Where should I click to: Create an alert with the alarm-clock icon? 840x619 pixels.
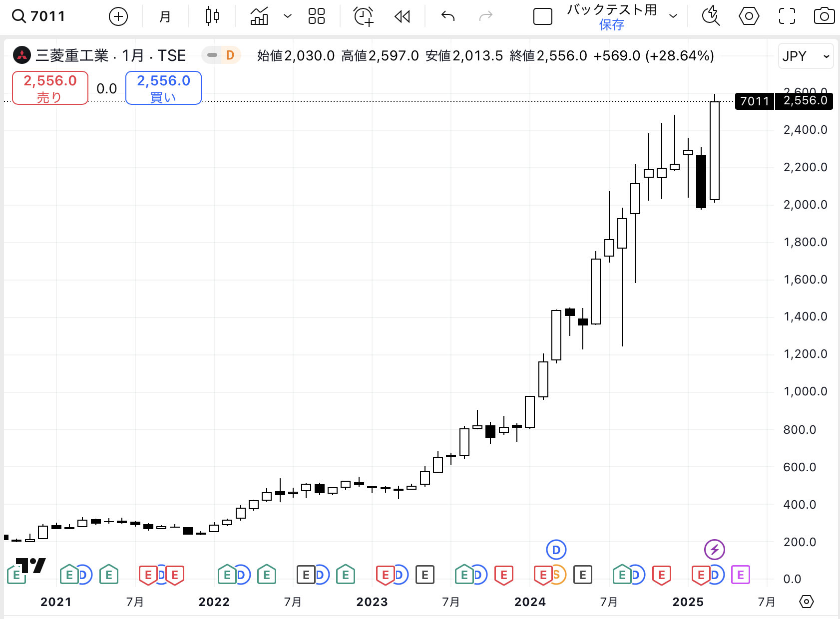[363, 16]
